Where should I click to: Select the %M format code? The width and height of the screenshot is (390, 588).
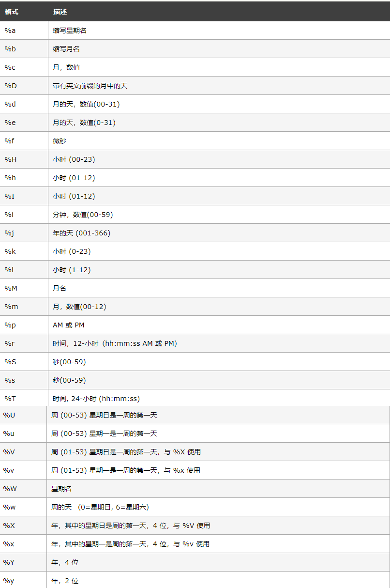pos(11,288)
